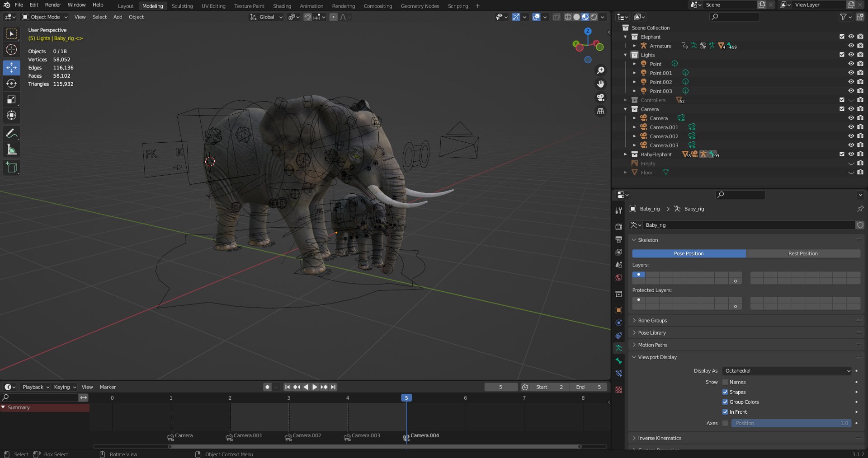Uncheck the Shapes checkbox
Viewport: 868px width, 458px height.
pos(725,392)
